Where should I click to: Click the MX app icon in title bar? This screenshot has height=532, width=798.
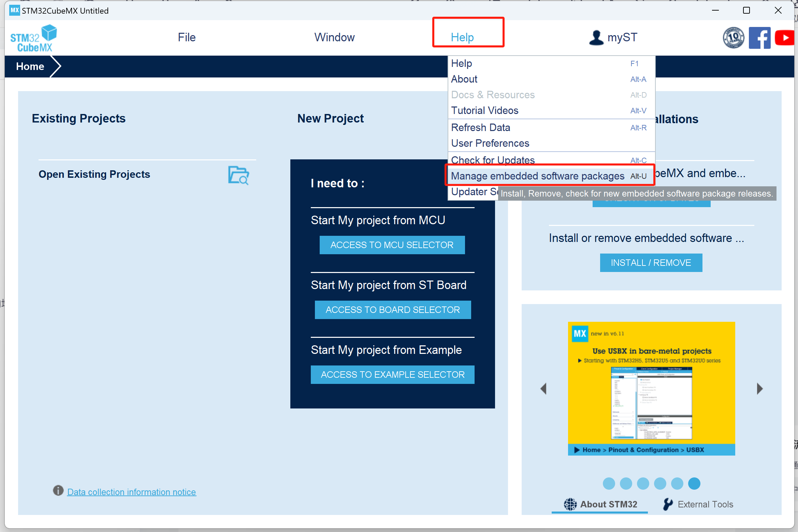point(14,10)
